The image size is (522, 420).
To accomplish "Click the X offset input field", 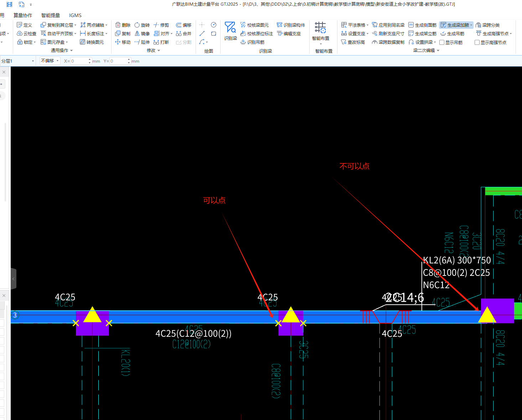I will (x=81, y=61).
